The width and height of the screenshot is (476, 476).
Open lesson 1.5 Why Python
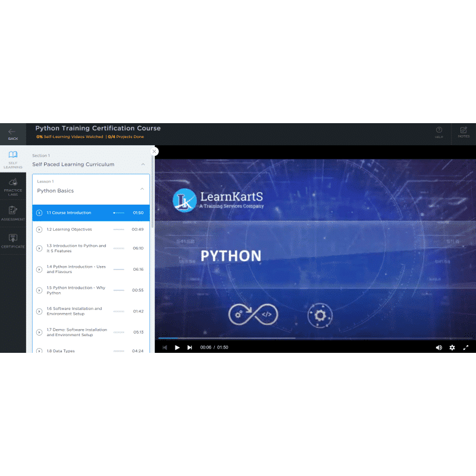pyautogui.click(x=91, y=290)
